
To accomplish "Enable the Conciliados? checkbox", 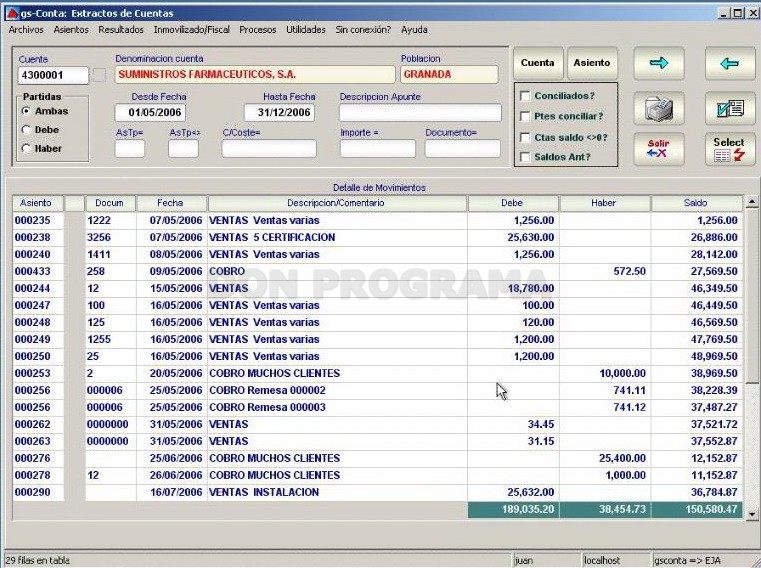I will coord(525,96).
